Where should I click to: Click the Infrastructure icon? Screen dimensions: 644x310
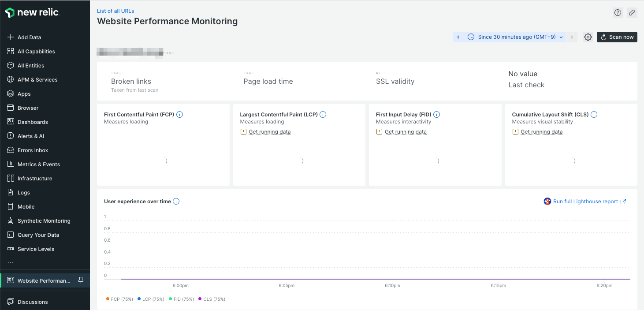coord(11,179)
